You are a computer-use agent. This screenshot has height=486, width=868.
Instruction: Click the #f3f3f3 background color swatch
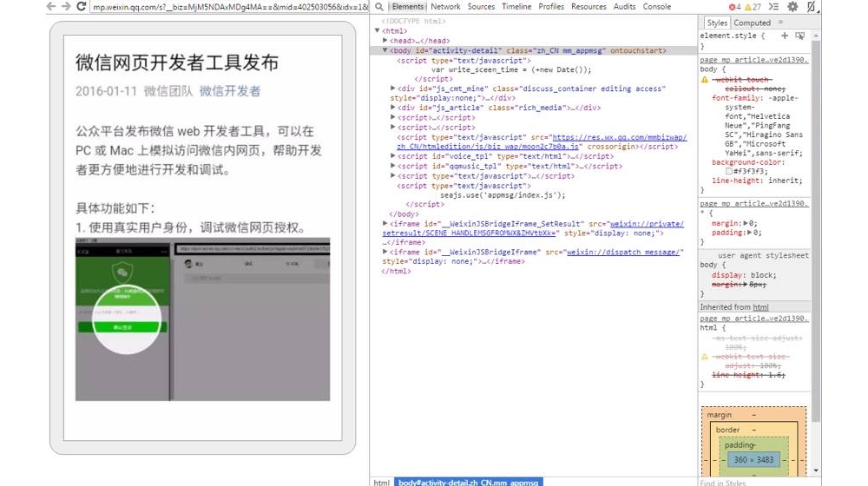[729, 172]
